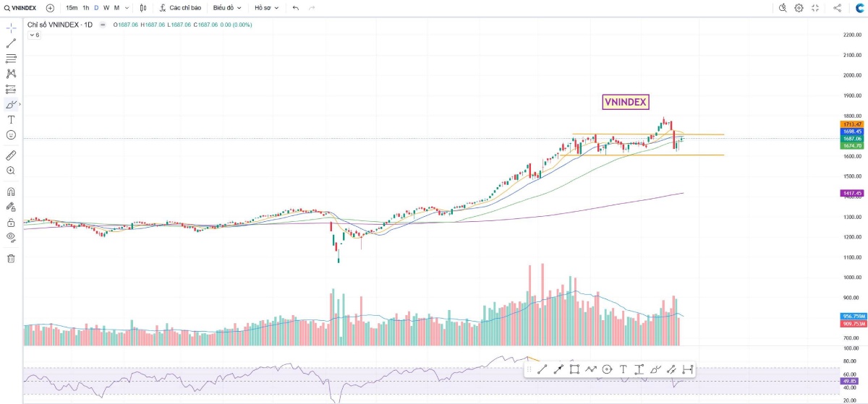868x404 pixels.
Task: Open the emoji sticker tool
Action: (x=11, y=135)
